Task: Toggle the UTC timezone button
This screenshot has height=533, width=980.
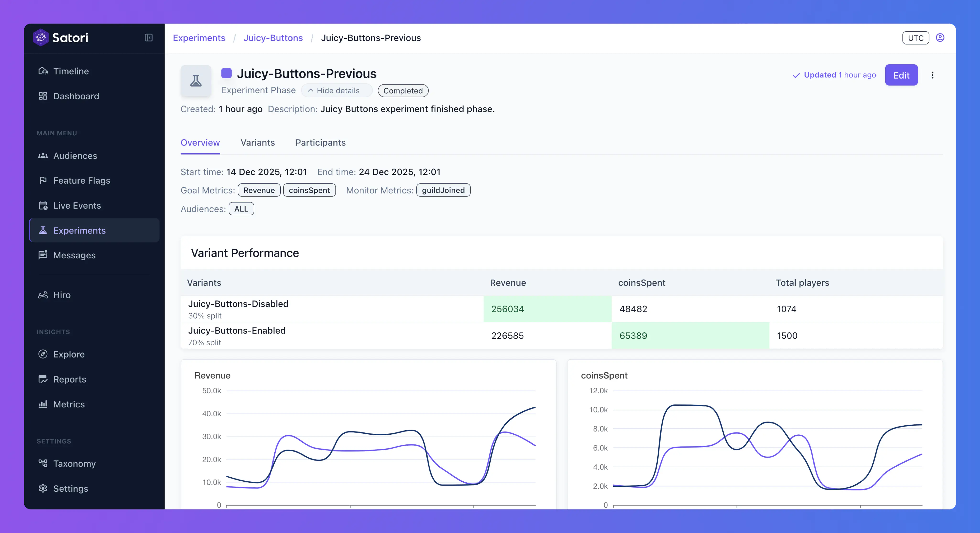Action: click(915, 38)
